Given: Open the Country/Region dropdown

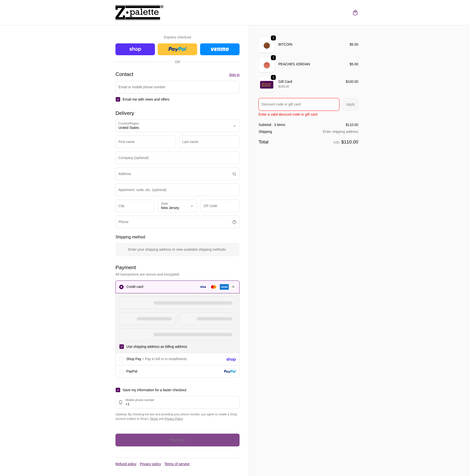Looking at the screenshot, I should tap(177, 126).
